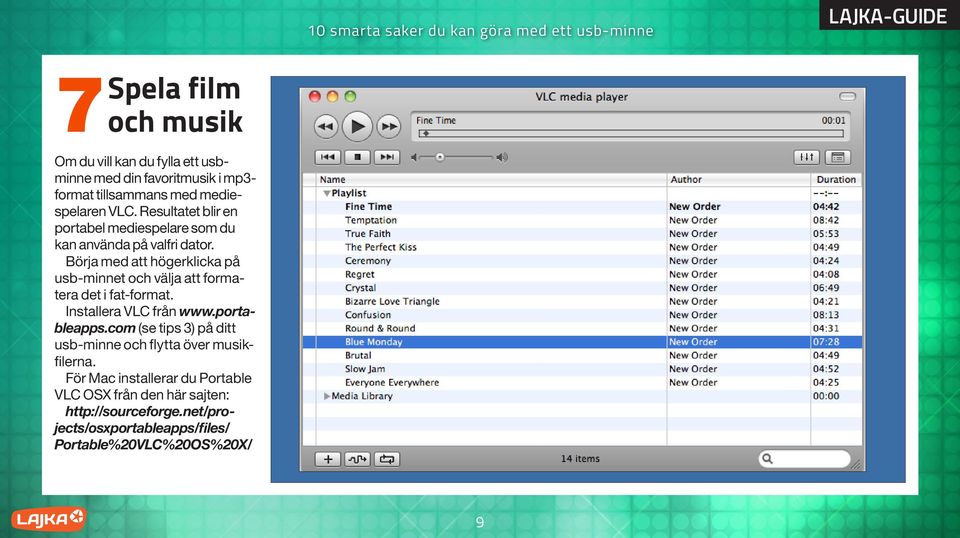Zoom VLC with the green button

(350, 96)
